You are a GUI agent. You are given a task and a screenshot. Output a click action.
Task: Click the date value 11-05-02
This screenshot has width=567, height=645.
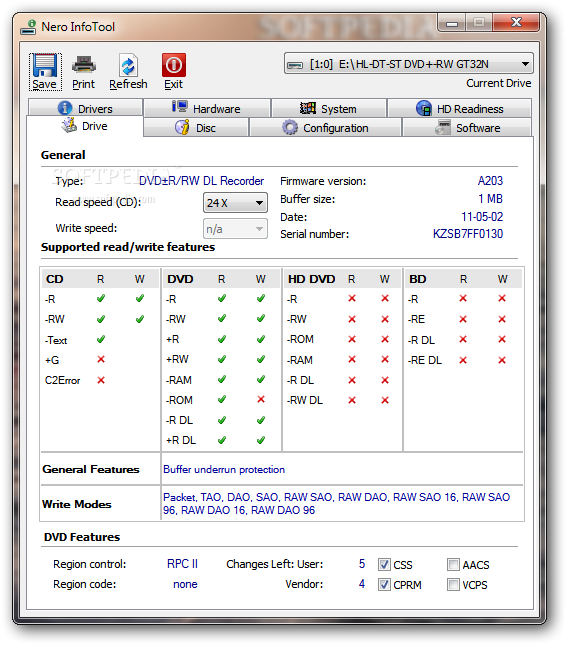(x=482, y=217)
